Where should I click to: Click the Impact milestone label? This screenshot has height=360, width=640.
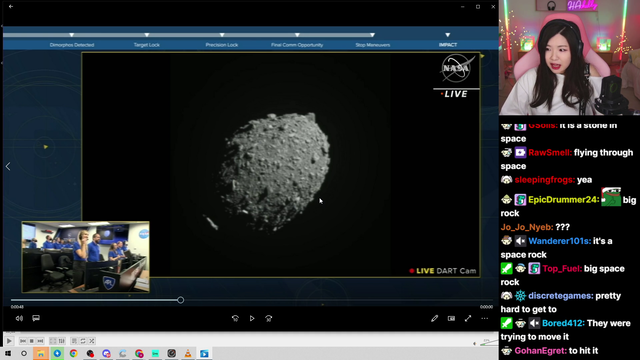click(448, 45)
